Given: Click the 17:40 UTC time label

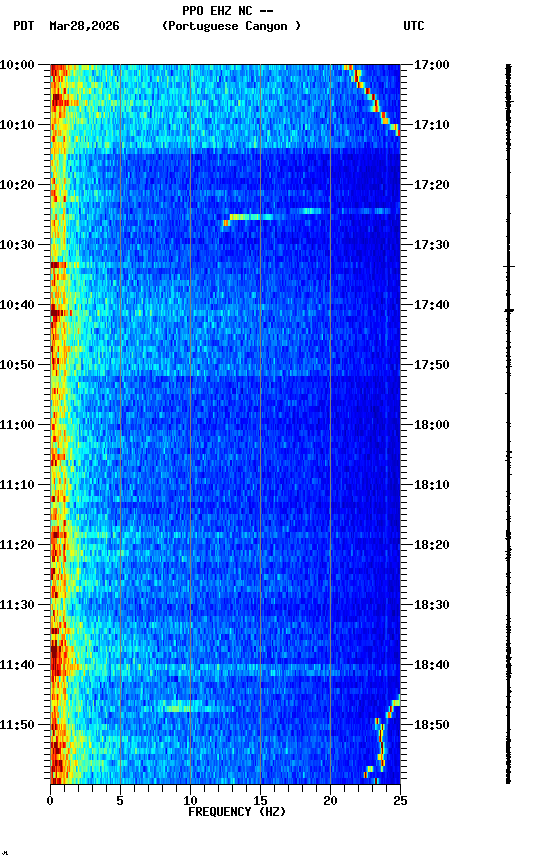Looking at the screenshot, I should coord(432,305).
